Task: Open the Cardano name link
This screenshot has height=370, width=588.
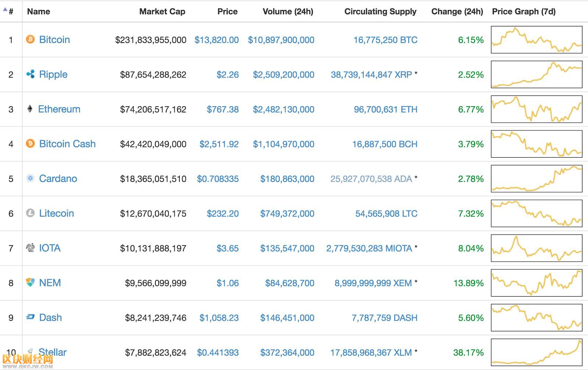Action: (58, 179)
